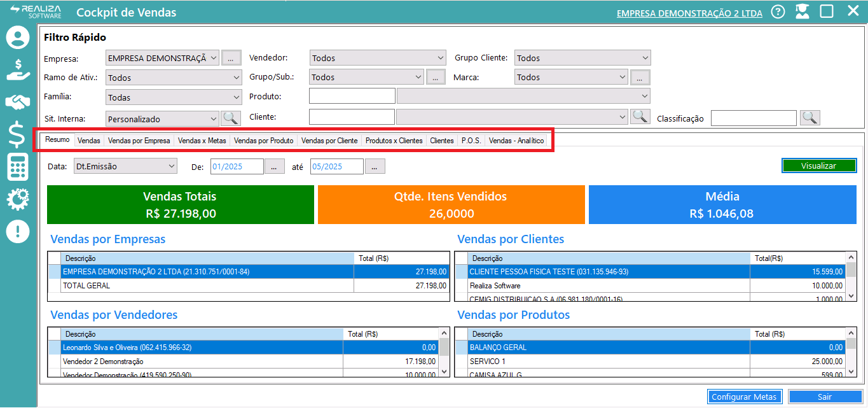Screen dimensions: 868x408
Task: Click Descrição header in Vendas por Empresas
Action: (207, 258)
